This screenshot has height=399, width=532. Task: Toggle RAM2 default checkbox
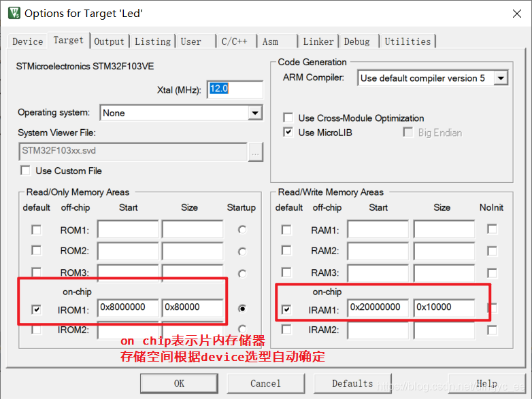(x=286, y=251)
